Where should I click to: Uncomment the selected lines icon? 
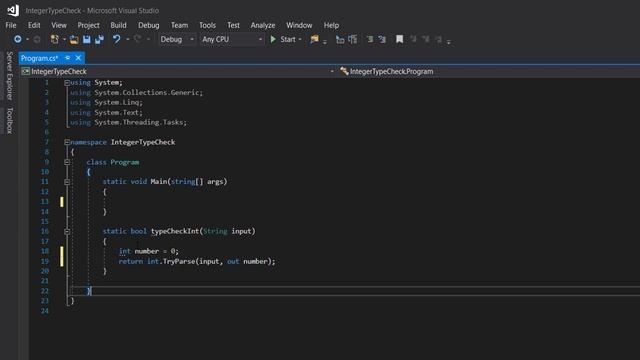tap(382, 39)
